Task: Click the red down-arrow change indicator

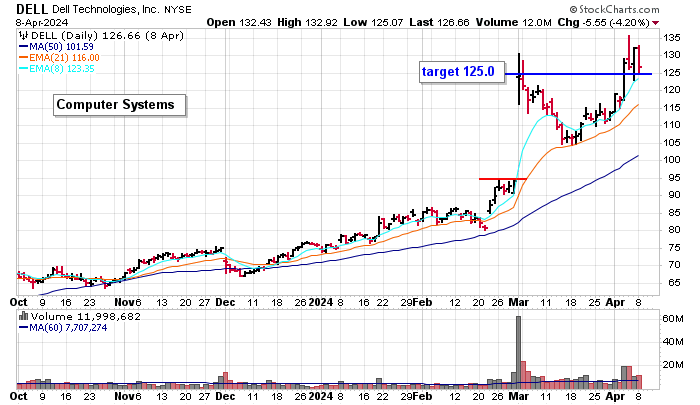Action: coord(655,23)
